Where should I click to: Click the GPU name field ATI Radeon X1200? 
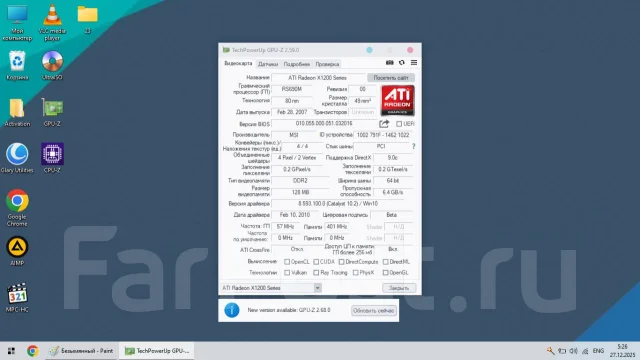[x=318, y=78]
